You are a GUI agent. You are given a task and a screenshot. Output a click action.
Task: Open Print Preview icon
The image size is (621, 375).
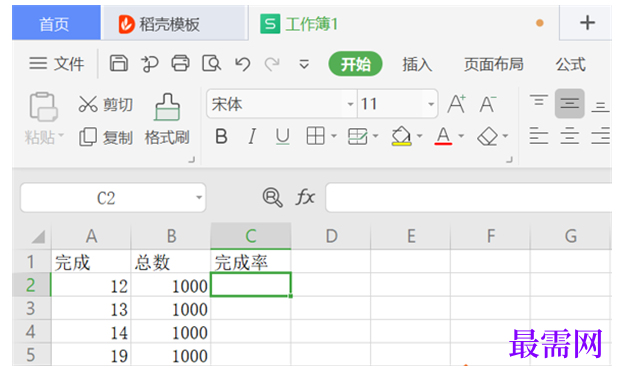[211, 63]
